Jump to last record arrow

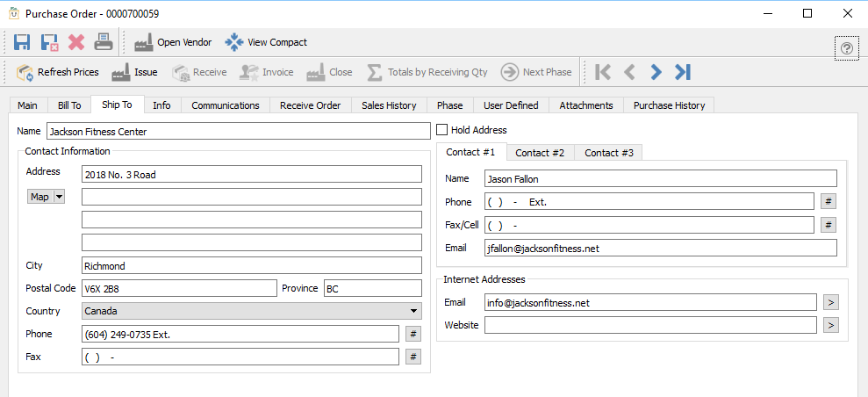point(683,72)
